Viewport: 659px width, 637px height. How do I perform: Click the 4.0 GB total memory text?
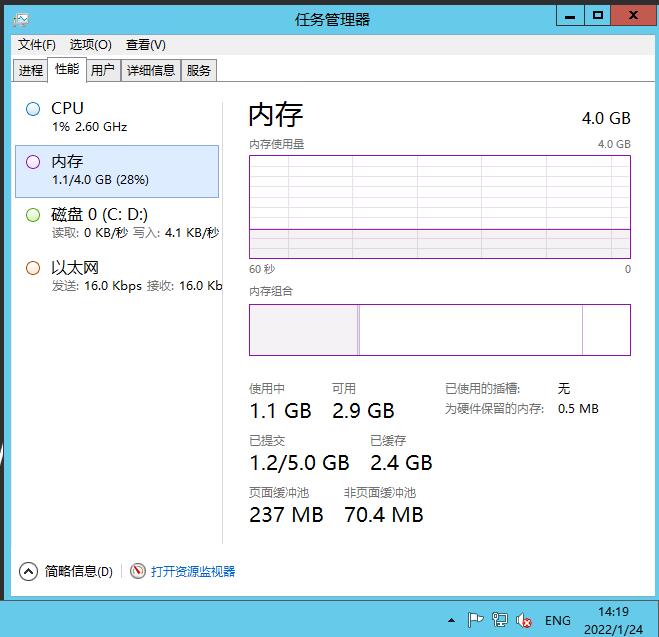coord(606,118)
